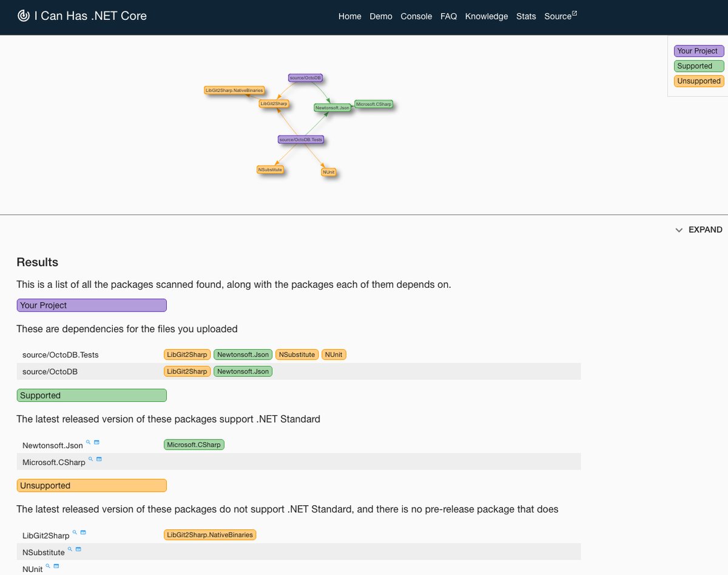Click the search icon beside Newtonsoft.Json
This screenshot has height=575, width=728.
coord(88,442)
